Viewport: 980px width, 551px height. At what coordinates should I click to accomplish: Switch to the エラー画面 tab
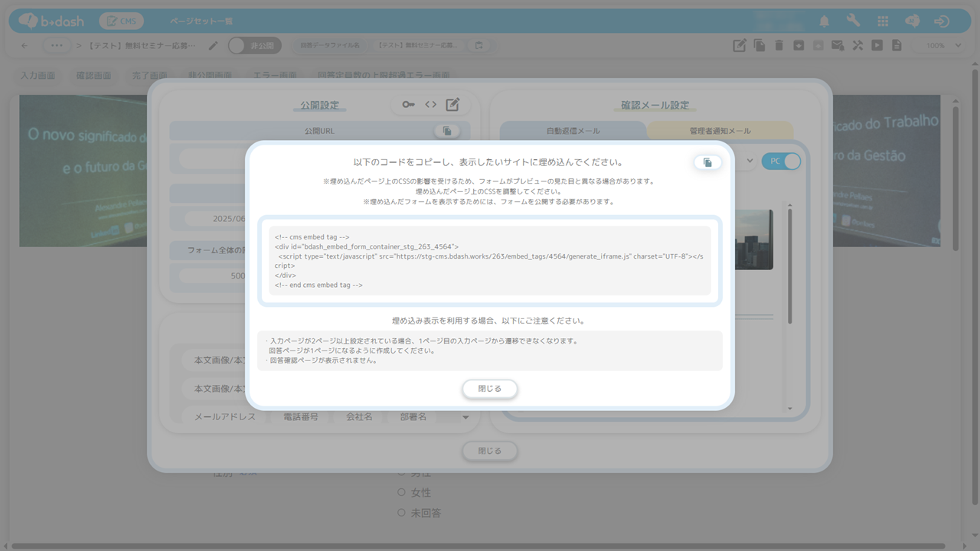tap(275, 76)
